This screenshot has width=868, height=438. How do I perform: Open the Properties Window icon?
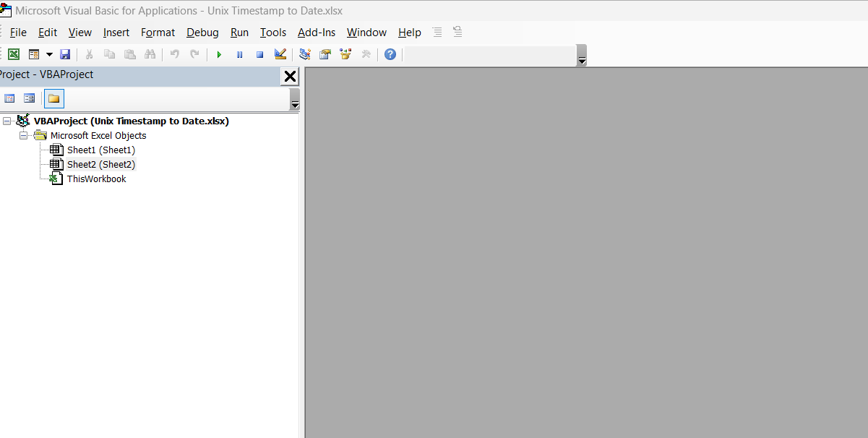325,54
